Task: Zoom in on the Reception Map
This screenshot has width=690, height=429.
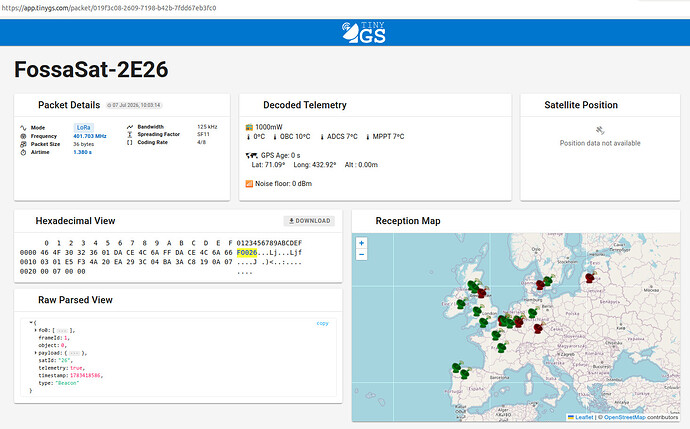Action: coord(361,243)
